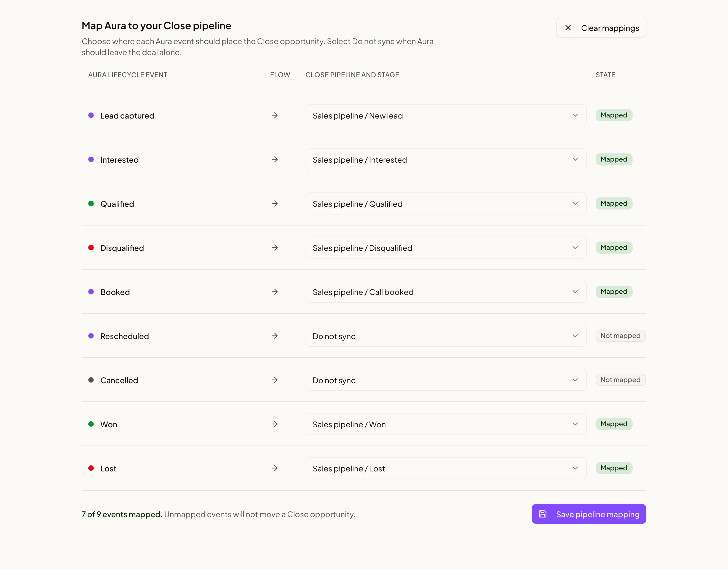The image size is (728, 569).
Task: Click the Mapped badge for Won
Action: pyautogui.click(x=614, y=424)
